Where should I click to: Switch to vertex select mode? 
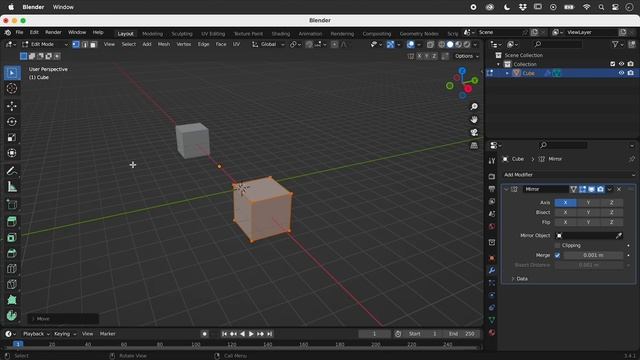pos(76,44)
